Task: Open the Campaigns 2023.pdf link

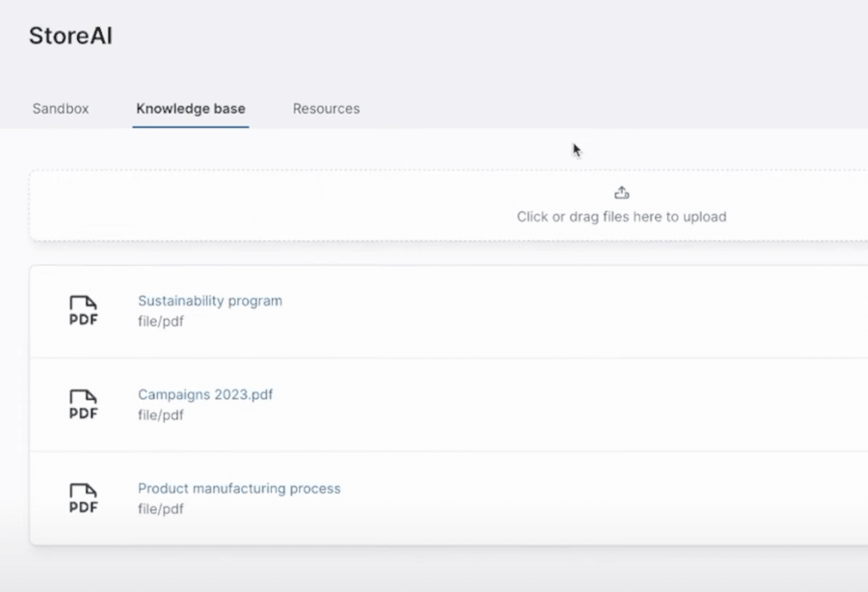Action: (x=205, y=394)
